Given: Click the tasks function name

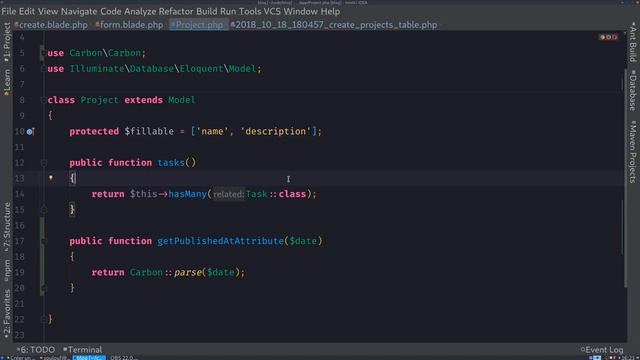Looking at the screenshot, I should click(x=171, y=162).
